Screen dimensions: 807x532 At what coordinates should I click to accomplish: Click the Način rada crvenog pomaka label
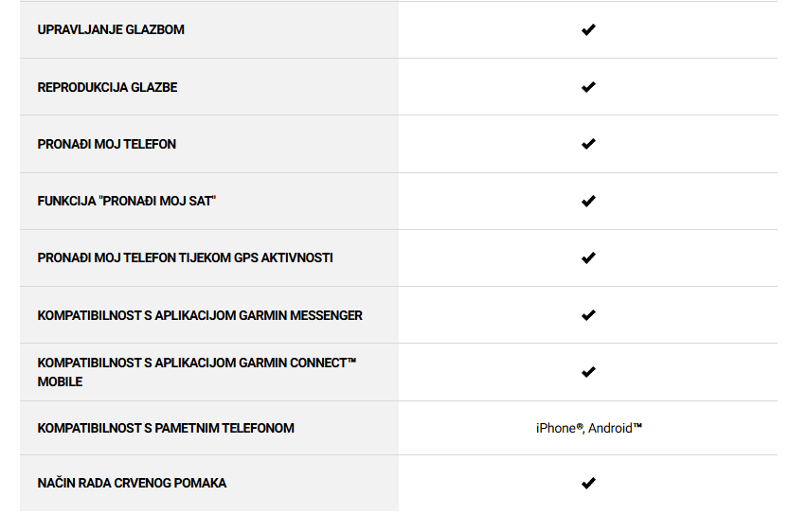(x=132, y=483)
